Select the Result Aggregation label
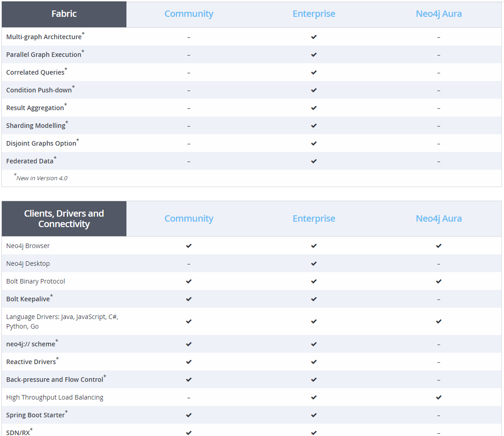Image resolution: width=504 pixels, height=436 pixels. tap(37, 107)
